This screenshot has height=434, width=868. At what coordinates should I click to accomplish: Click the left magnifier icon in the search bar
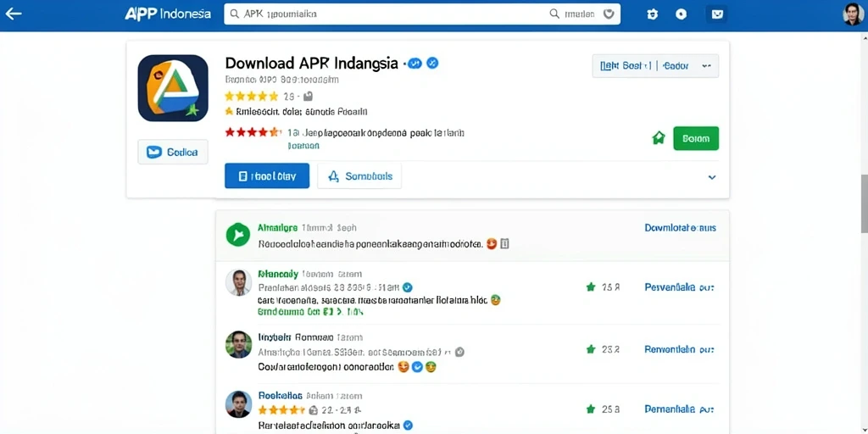[234, 14]
